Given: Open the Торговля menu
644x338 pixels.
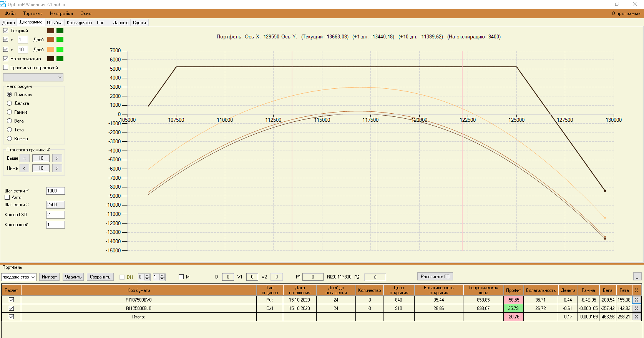Looking at the screenshot, I should pyautogui.click(x=33, y=13).
